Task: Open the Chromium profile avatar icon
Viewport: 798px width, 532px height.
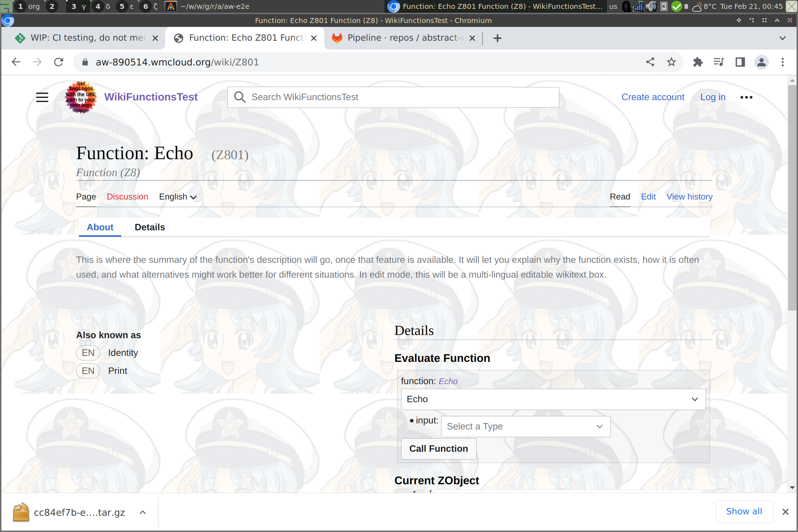Action: 761,62
